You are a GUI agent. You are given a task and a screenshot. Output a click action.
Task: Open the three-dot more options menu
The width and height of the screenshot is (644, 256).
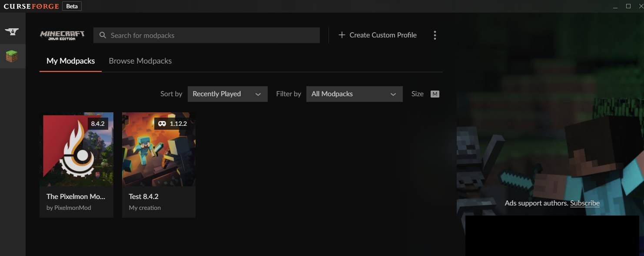[435, 35]
